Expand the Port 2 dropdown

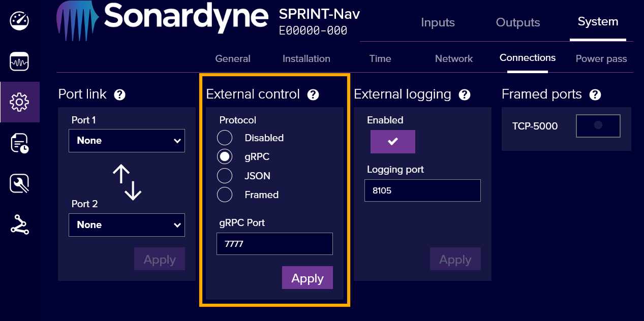click(x=127, y=225)
